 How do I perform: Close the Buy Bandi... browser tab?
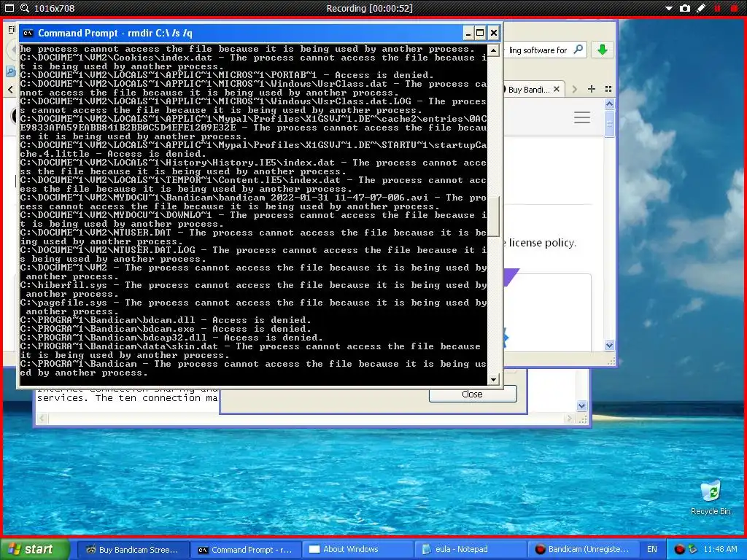click(557, 89)
